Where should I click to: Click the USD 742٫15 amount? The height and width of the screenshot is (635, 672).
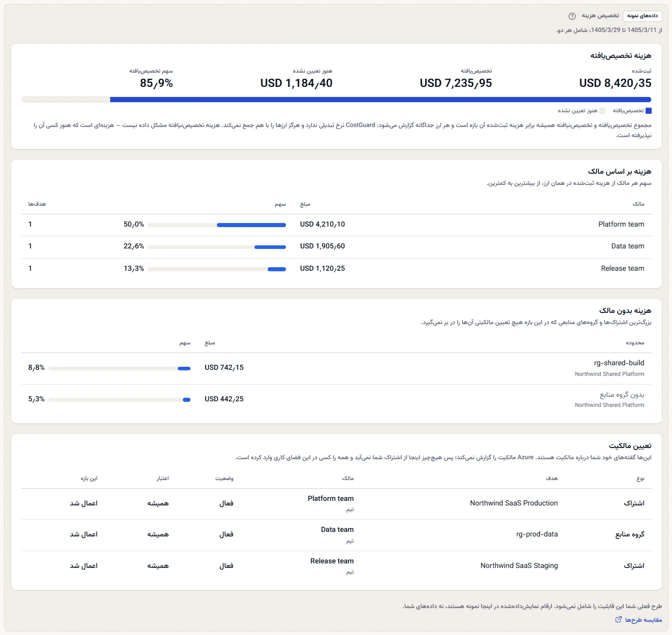pyautogui.click(x=224, y=368)
